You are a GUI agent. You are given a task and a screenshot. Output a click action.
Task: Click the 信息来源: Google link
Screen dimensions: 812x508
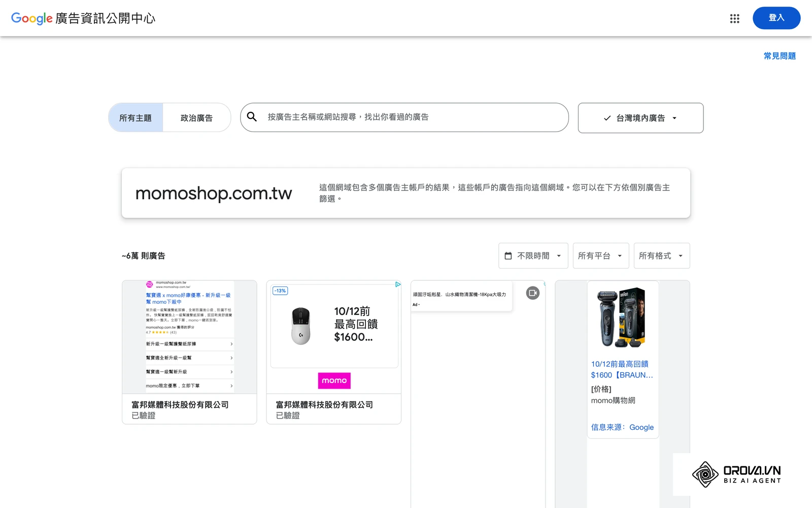[x=622, y=427]
